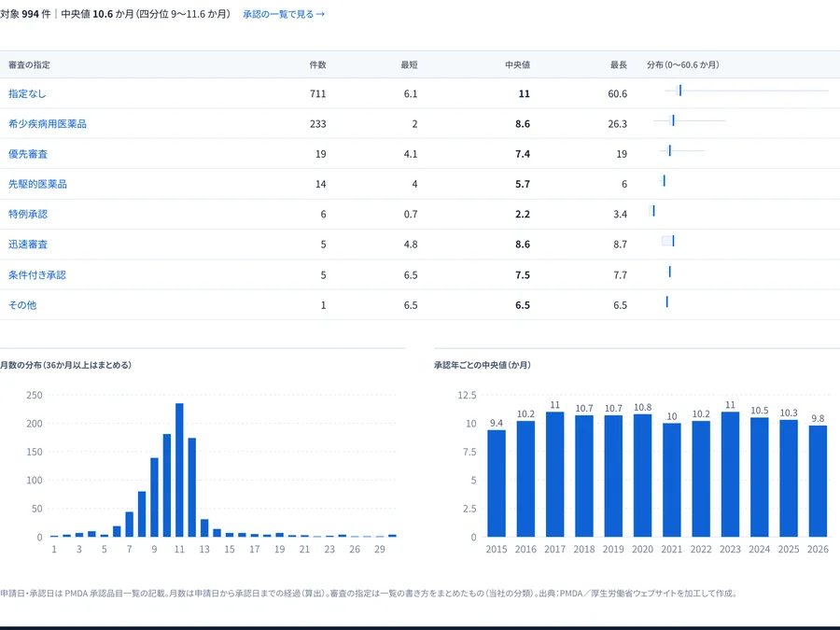
Task: Click the distribution marker in 特例承認 row
Action: (653, 211)
